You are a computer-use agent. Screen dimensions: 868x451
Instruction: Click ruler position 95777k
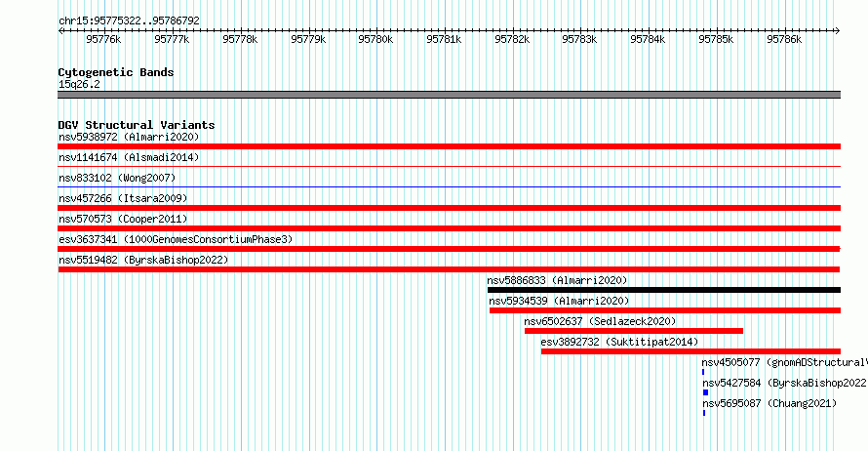point(172,39)
